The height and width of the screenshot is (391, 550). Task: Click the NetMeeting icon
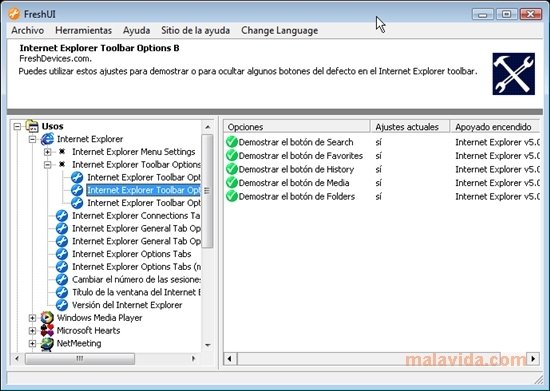pyautogui.click(x=47, y=344)
